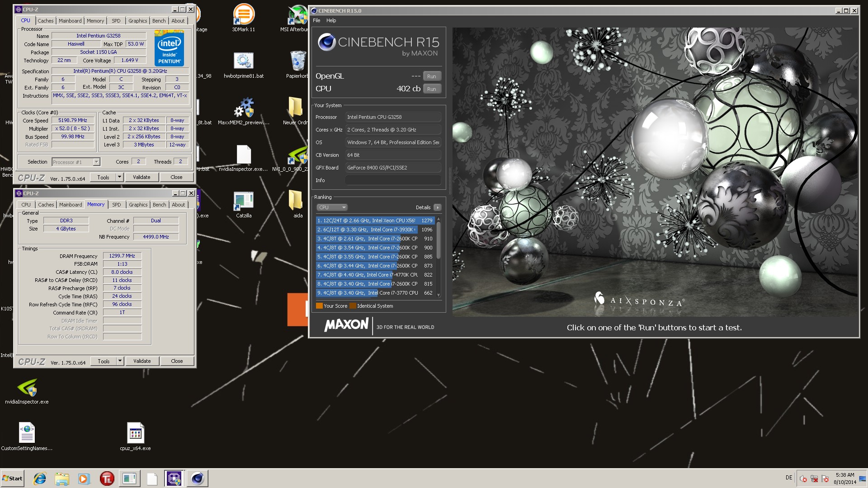Select the cpuz_x64.exe desktop icon
Image resolution: width=868 pixels, height=488 pixels.
(x=135, y=436)
